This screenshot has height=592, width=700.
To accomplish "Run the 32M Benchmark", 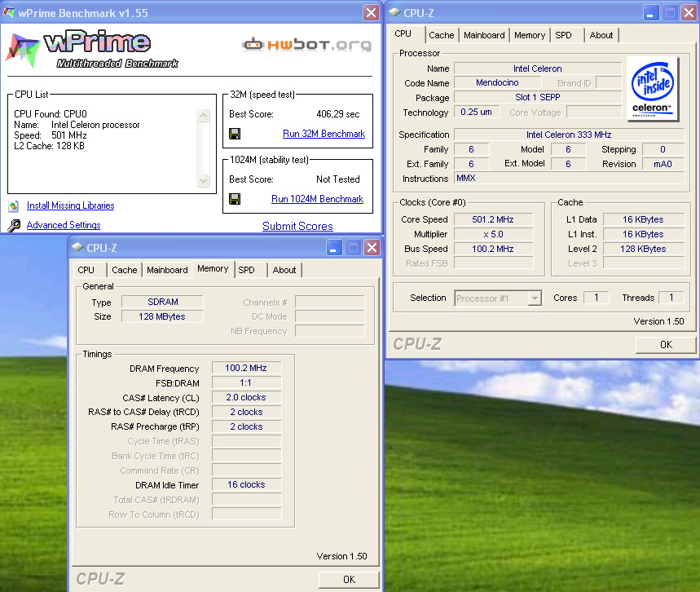I will 324,134.
